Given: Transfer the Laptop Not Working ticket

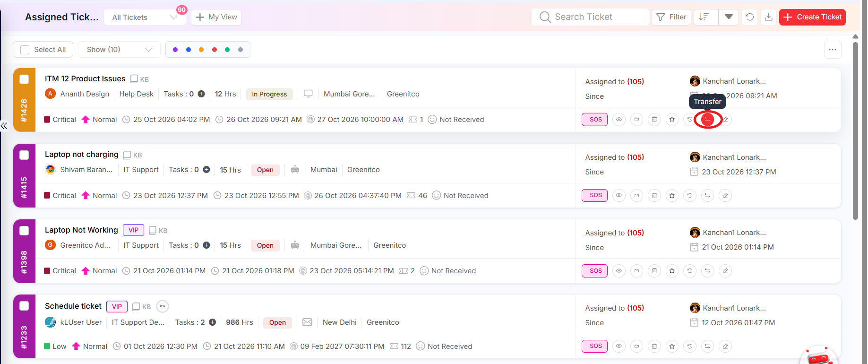Looking at the screenshot, I should 707,271.
